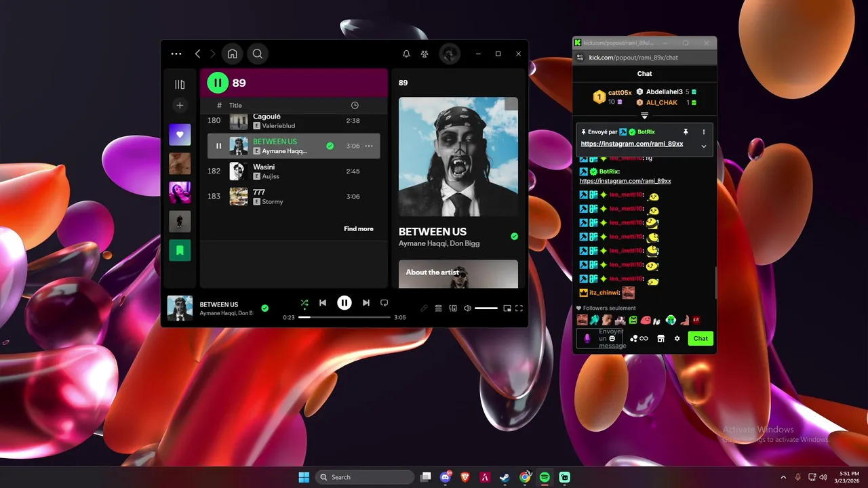Open the miniplayer icon
This screenshot has height=488, width=868.
tap(507, 308)
